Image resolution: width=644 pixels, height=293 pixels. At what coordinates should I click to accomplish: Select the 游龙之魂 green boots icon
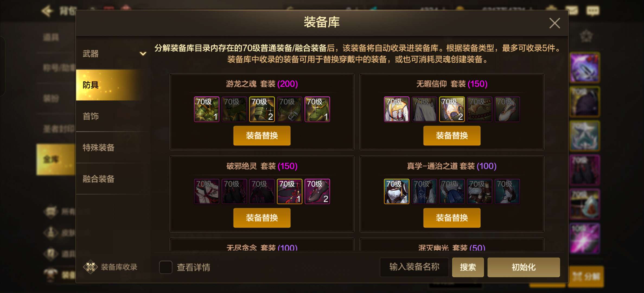(317, 109)
